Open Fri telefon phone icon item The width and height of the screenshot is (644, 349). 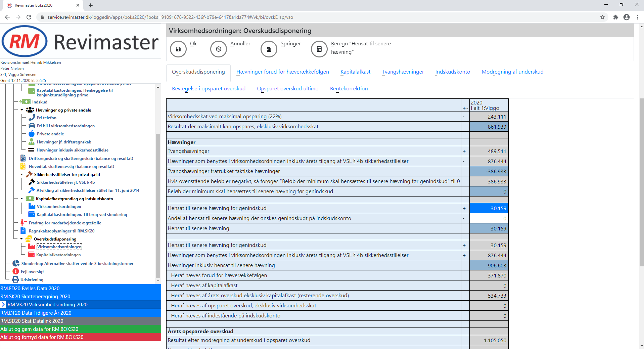tap(32, 118)
